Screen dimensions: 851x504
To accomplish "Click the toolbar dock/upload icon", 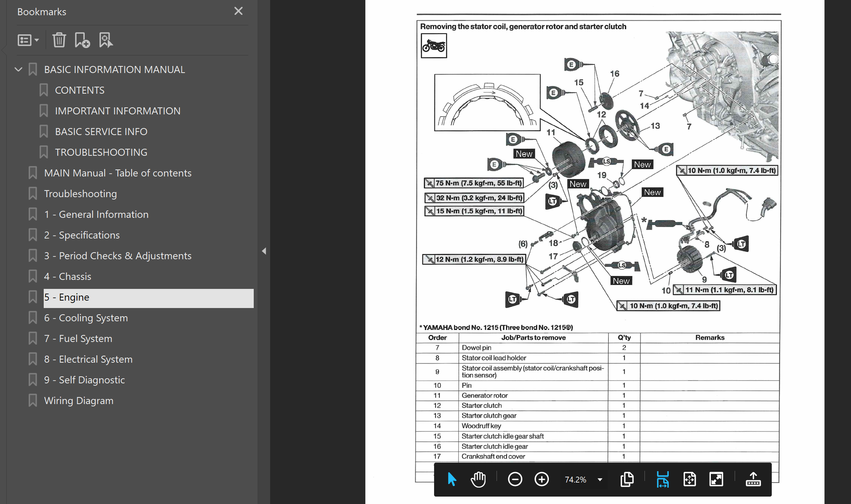I will click(x=753, y=479).
